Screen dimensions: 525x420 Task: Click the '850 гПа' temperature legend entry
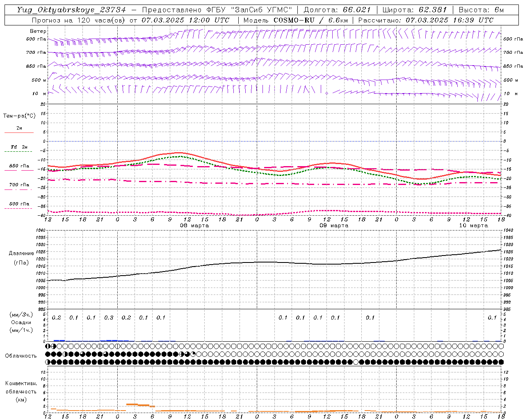(19, 166)
